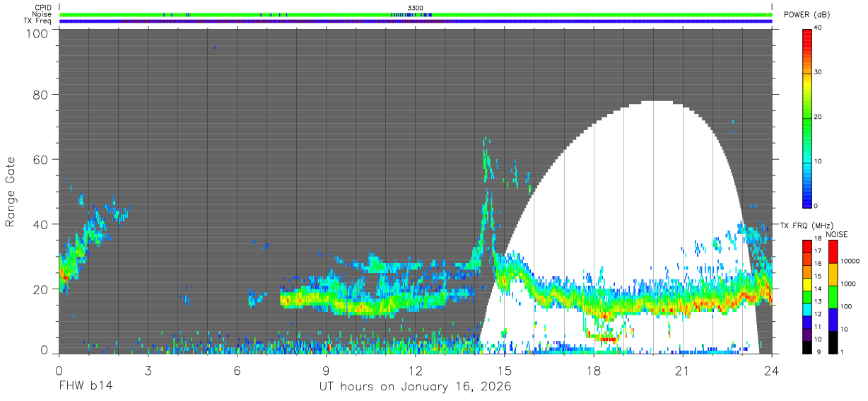Select the 'TX FRQ (MHz)' legend title

pos(807,225)
